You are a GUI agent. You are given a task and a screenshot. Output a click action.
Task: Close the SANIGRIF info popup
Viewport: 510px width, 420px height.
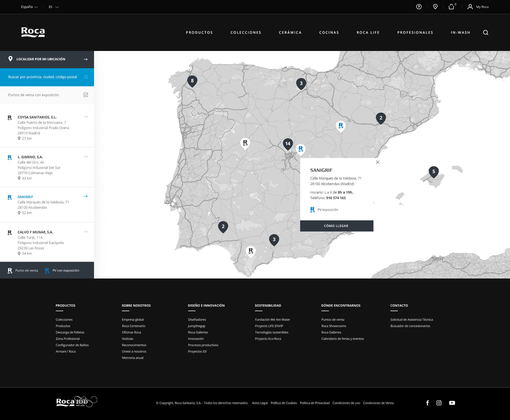pyautogui.click(x=377, y=162)
